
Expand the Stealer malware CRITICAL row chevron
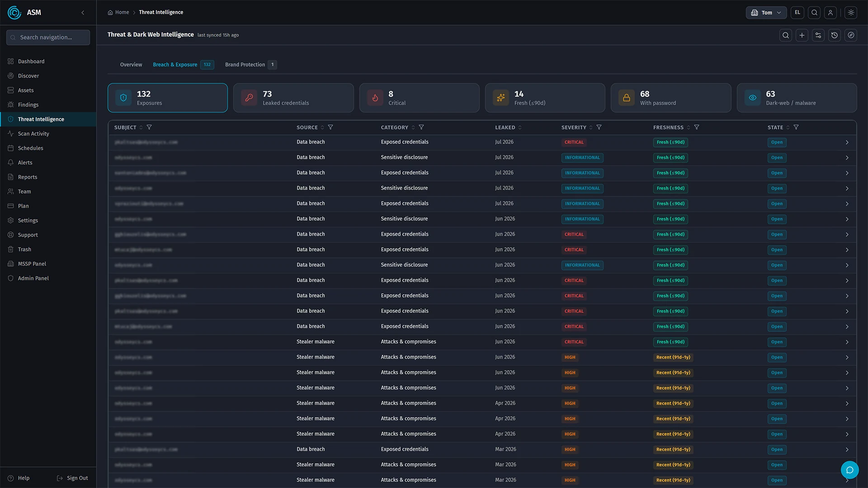pyautogui.click(x=847, y=342)
